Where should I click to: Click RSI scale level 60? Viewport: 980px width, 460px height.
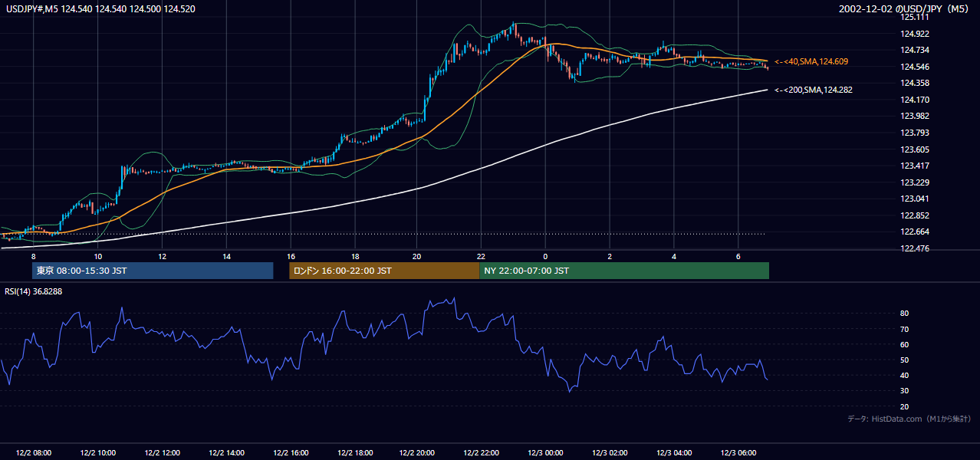point(905,345)
